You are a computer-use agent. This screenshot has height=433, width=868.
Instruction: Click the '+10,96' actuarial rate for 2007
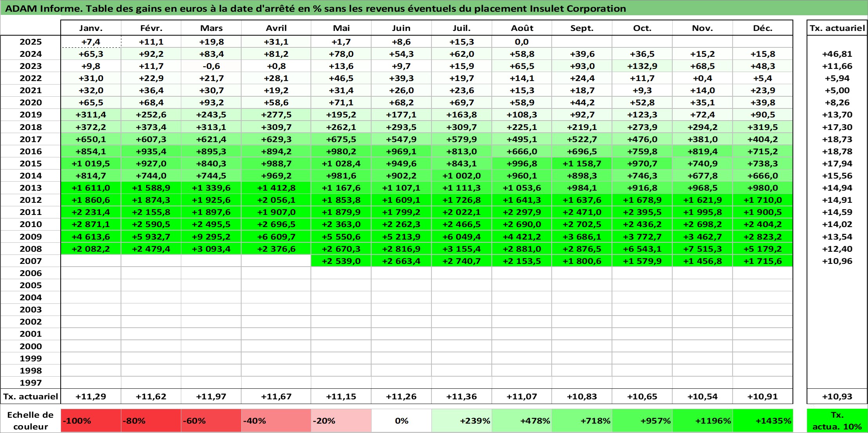click(837, 261)
